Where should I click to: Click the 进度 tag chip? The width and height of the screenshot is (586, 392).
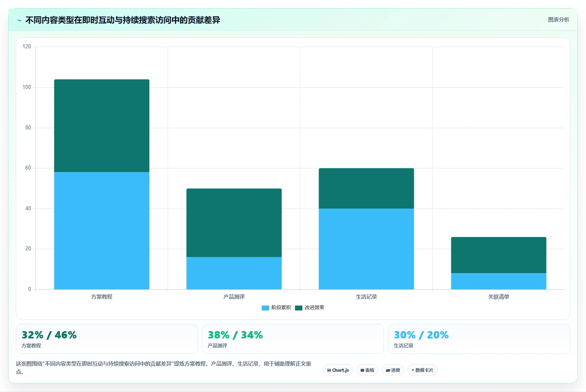coord(393,370)
